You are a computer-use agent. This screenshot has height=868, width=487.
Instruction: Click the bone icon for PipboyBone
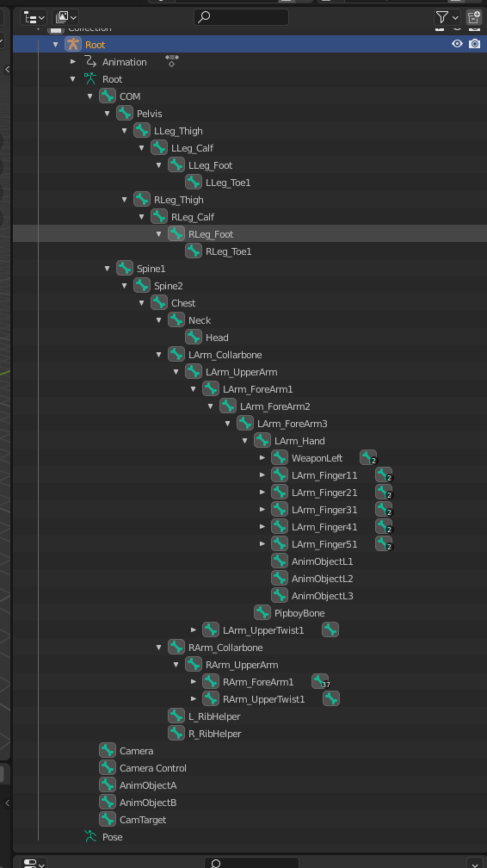click(x=262, y=612)
